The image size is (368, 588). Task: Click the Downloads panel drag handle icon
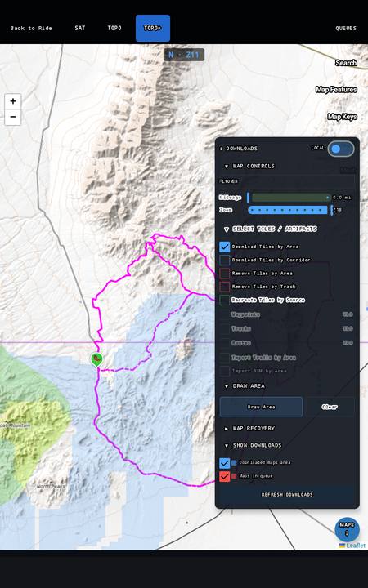[221, 149]
